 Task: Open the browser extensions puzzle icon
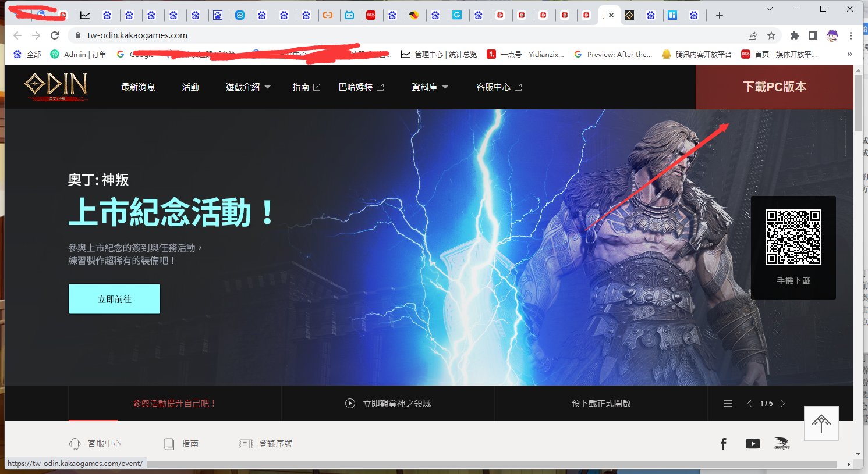(794, 35)
